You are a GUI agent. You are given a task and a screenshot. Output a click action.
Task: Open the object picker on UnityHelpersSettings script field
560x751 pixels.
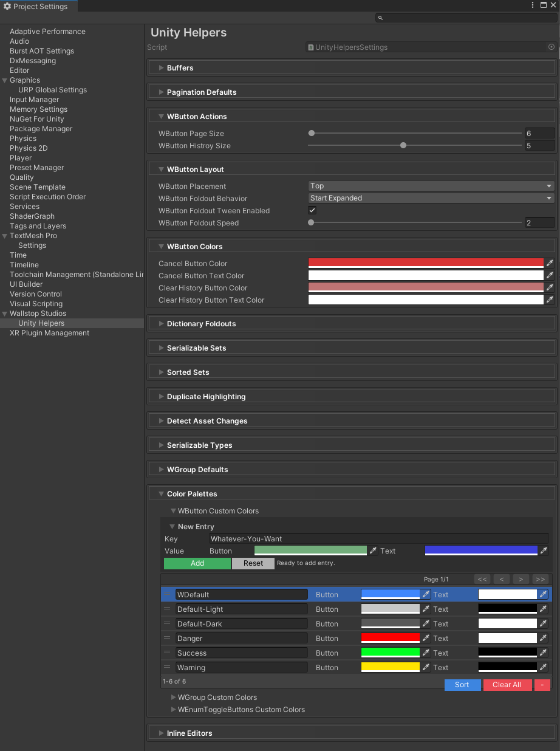(551, 46)
